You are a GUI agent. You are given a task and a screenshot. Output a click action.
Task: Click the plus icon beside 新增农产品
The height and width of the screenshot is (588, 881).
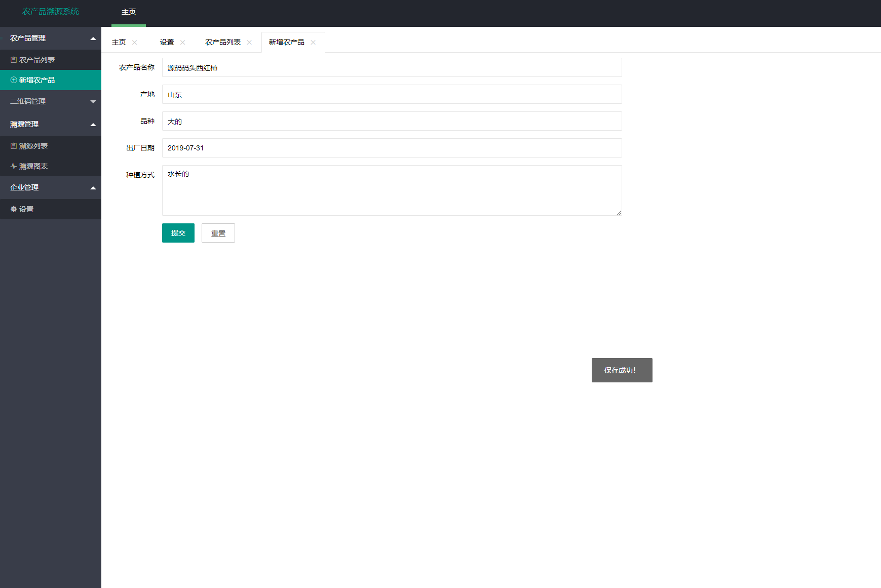[x=14, y=80]
